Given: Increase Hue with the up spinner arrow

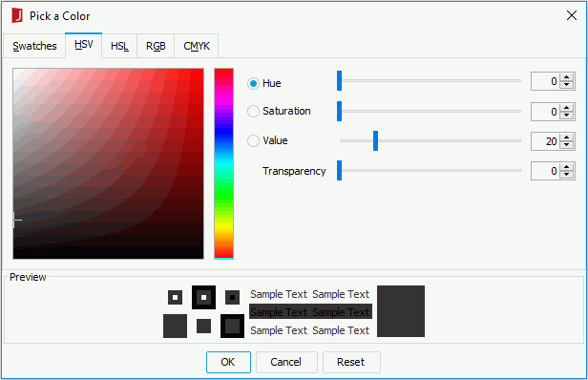Looking at the screenshot, I should click(567, 77).
